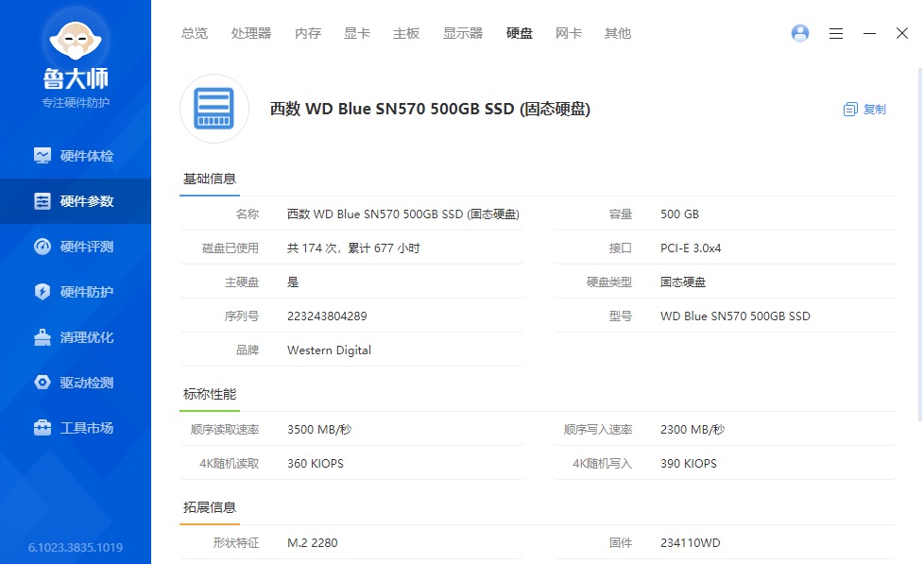Click the 顺序读取速率 label
Screen dimensions: 924x564
pos(225,430)
